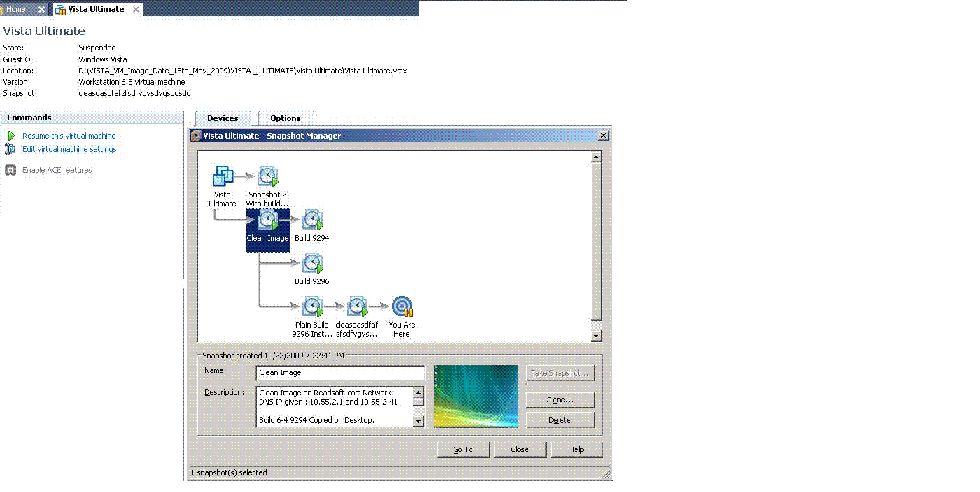Viewport: 980px width, 492px height.
Task: Click the Vista desktop snapshot thumbnail
Action: [476, 396]
